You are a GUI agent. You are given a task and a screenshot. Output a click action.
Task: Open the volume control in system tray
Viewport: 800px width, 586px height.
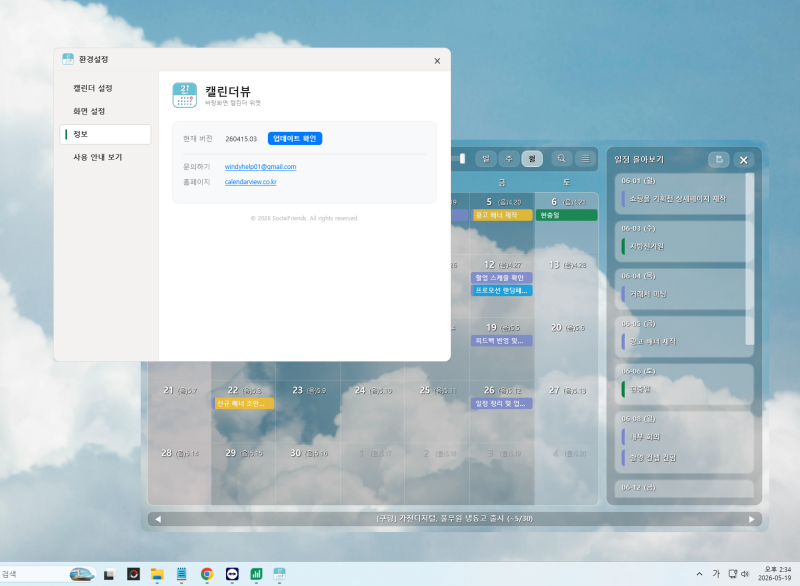[x=745, y=574]
